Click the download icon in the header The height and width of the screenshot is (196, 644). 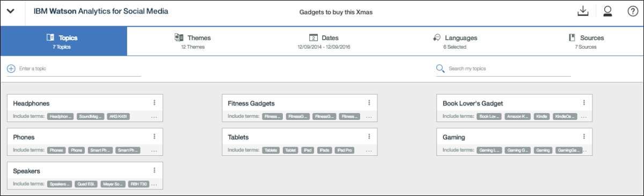582,12
